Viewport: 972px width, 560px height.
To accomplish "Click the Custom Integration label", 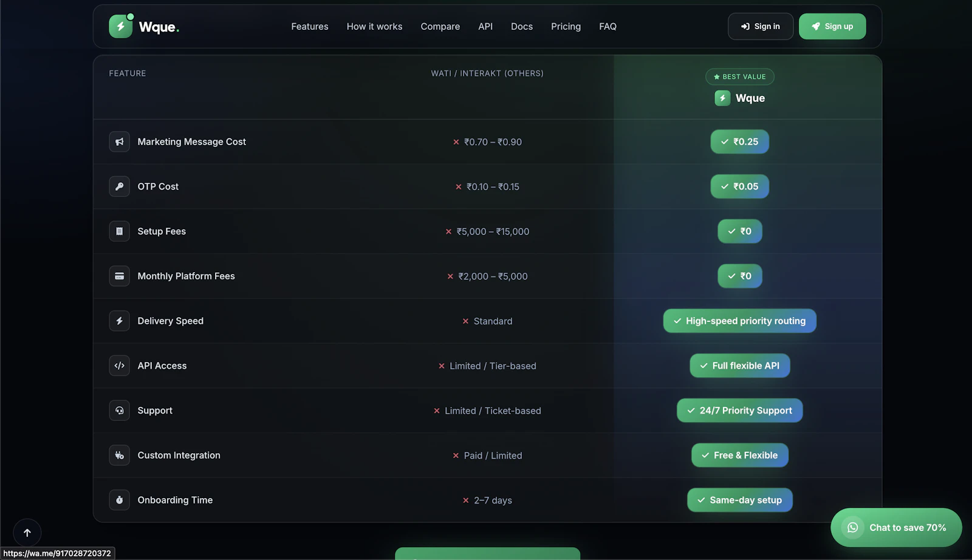I will (179, 455).
